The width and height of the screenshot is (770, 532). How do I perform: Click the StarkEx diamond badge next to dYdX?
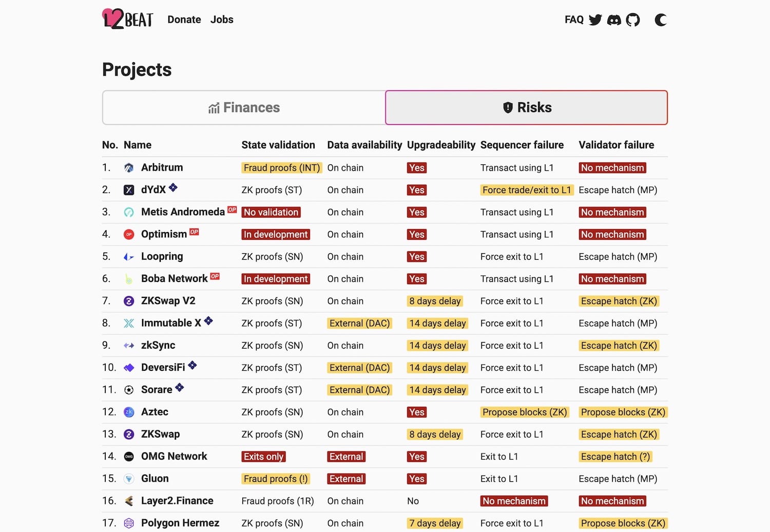[173, 187]
